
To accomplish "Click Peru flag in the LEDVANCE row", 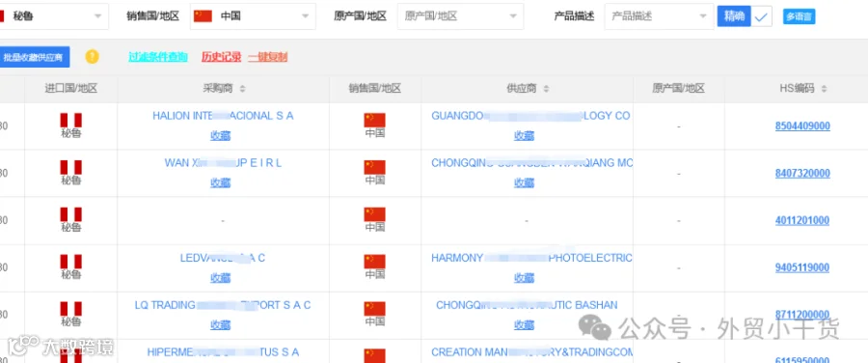I will [70, 262].
